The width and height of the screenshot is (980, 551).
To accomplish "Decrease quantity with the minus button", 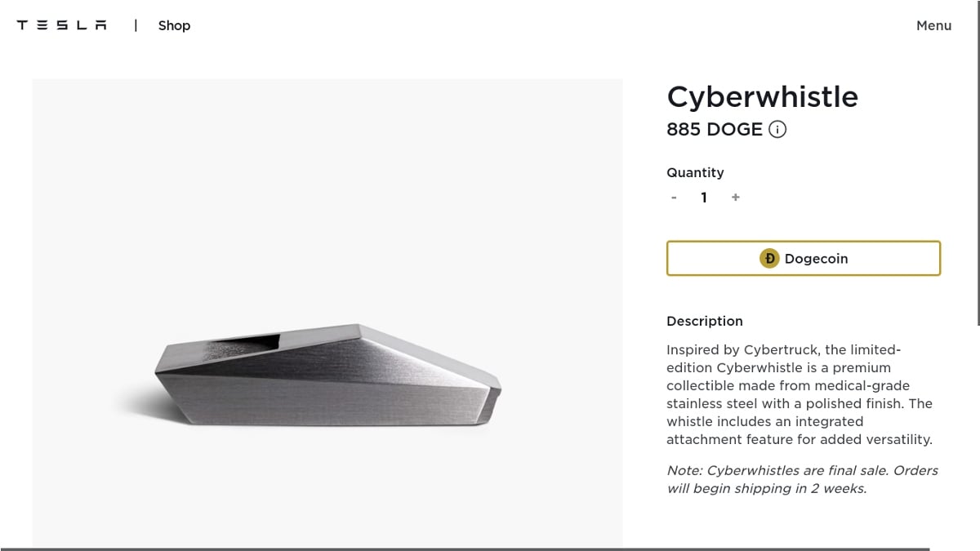I will [674, 198].
